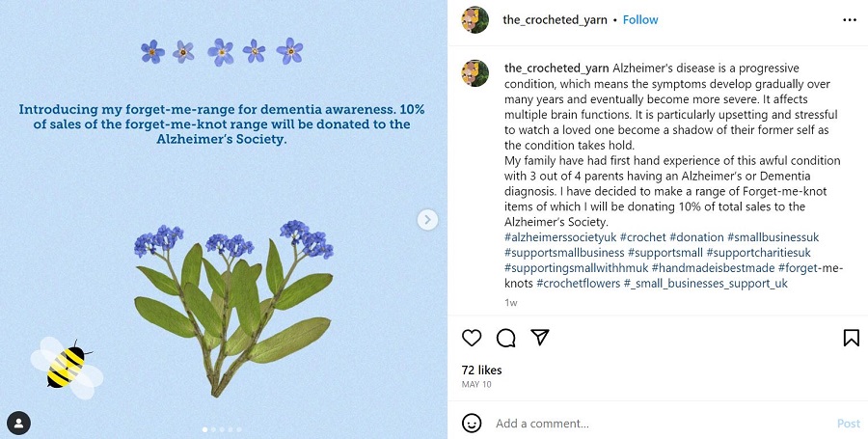Screen dimensions: 868x439
Task: Open the caption avatar of the_crocheted_yarn
Action: click(475, 73)
